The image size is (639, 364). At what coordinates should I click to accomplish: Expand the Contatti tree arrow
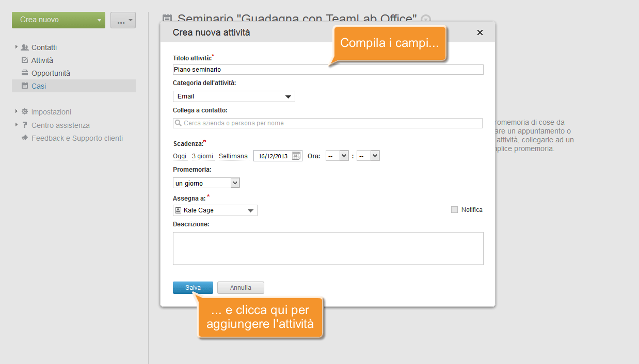tap(17, 47)
